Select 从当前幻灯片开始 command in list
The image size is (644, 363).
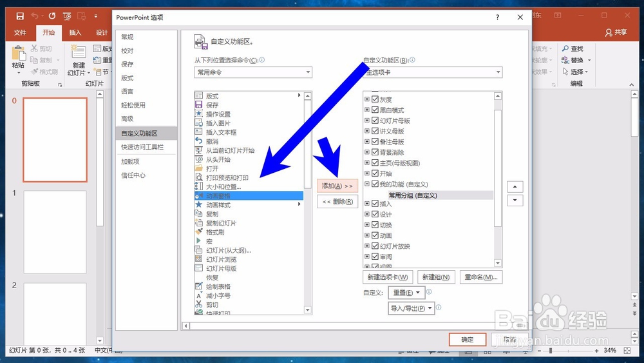click(249, 150)
